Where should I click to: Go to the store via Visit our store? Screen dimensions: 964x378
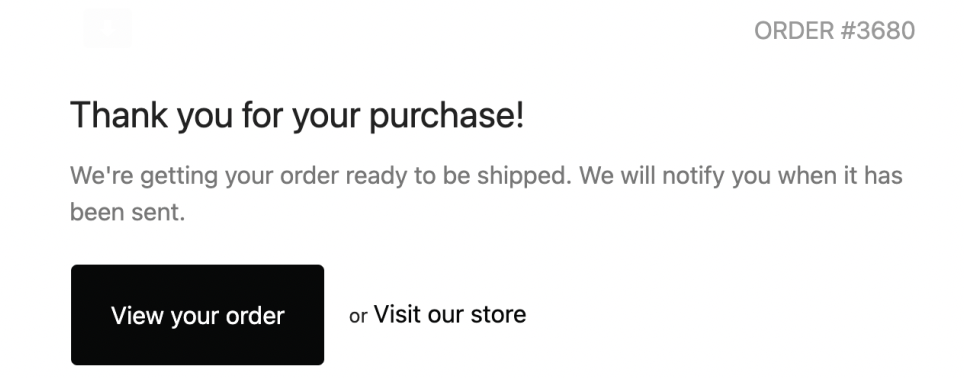(449, 314)
